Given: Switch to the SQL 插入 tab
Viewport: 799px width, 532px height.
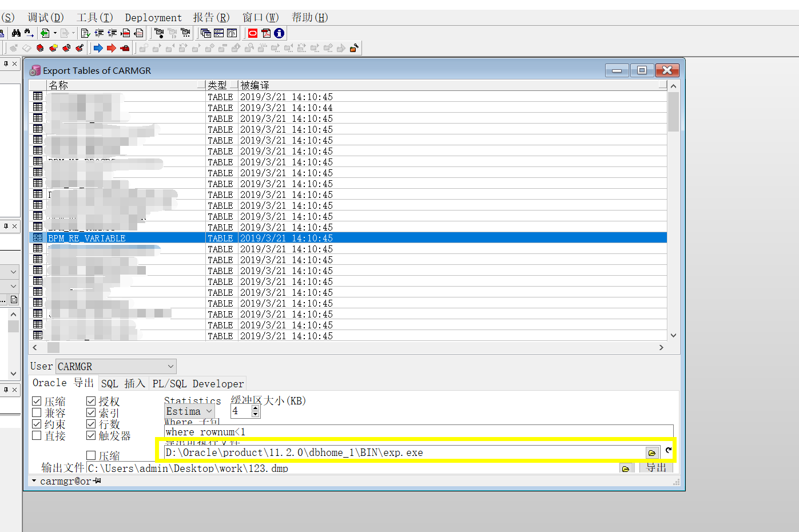Looking at the screenshot, I should (124, 383).
